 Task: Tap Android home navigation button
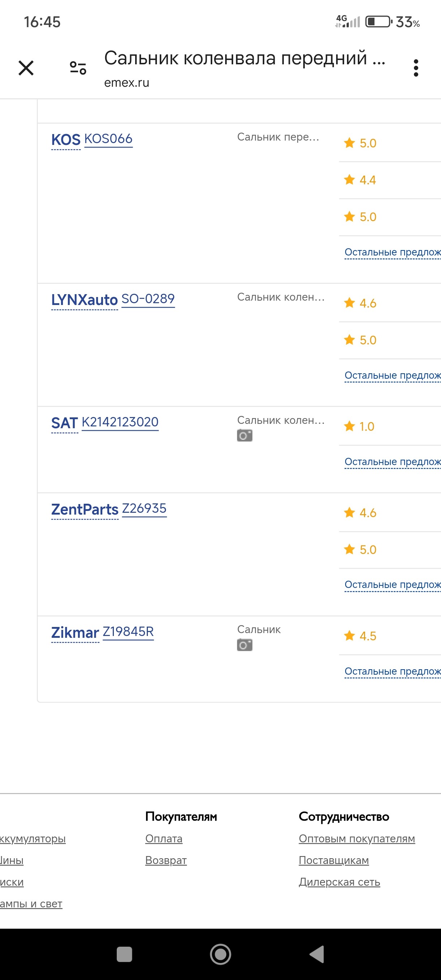tap(221, 954)
